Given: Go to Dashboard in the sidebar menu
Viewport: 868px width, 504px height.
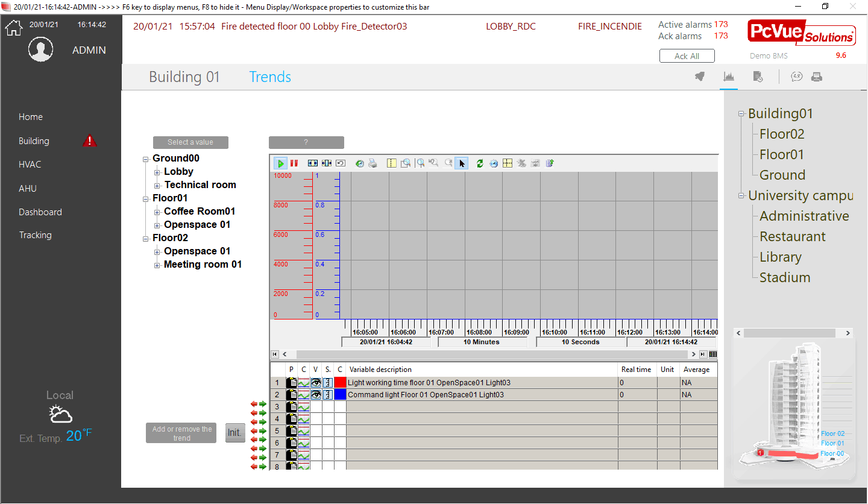Looking at the screenshot, I should click(x=40, y=212).
